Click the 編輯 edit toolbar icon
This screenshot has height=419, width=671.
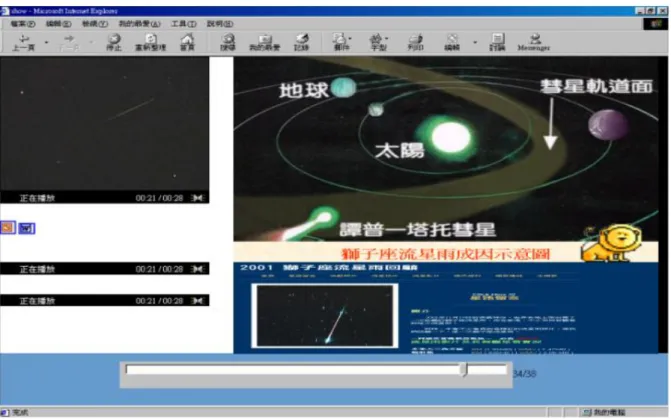(x=452, y=43)
